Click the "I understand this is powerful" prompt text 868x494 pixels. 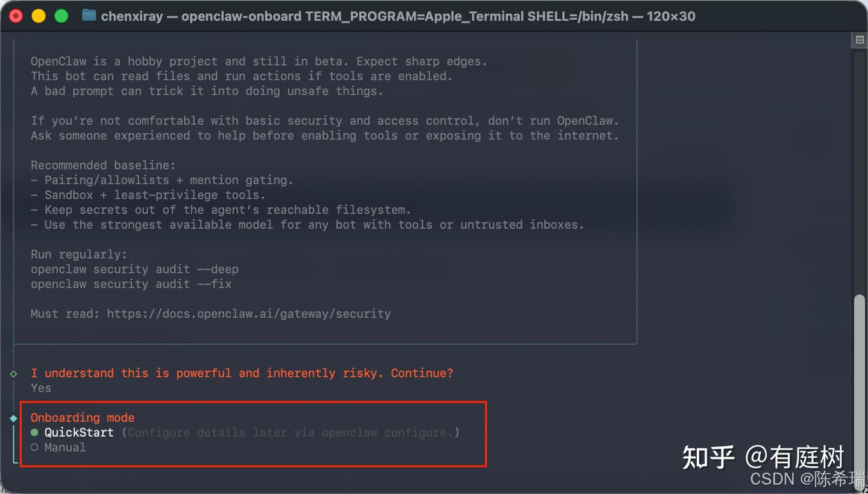(x=242, y=373)
